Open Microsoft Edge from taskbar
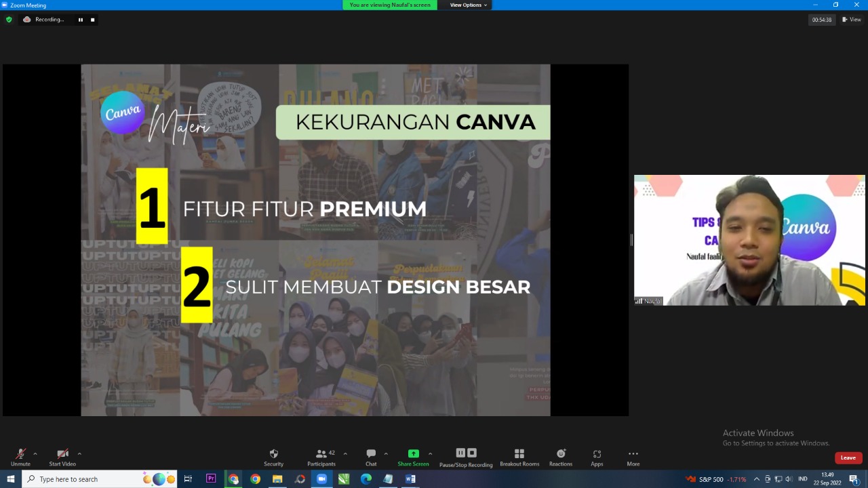The height and width of the screenshot is (488, 868). [366, 479]
